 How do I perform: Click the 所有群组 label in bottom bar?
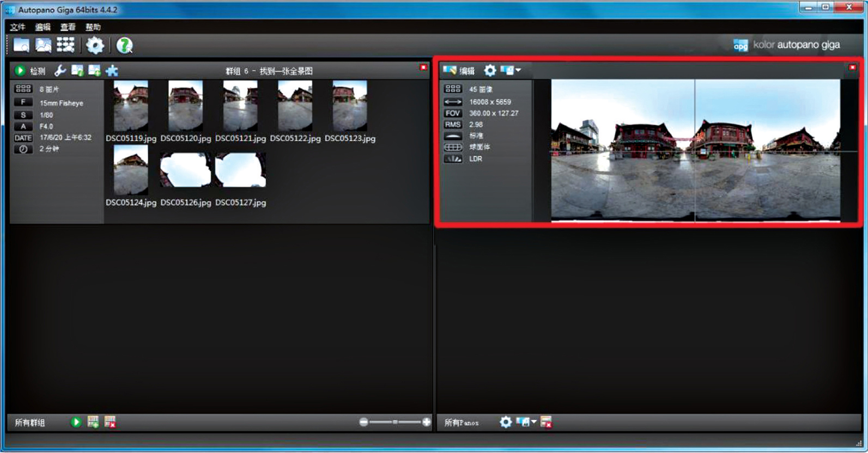(x=30, y=423)
